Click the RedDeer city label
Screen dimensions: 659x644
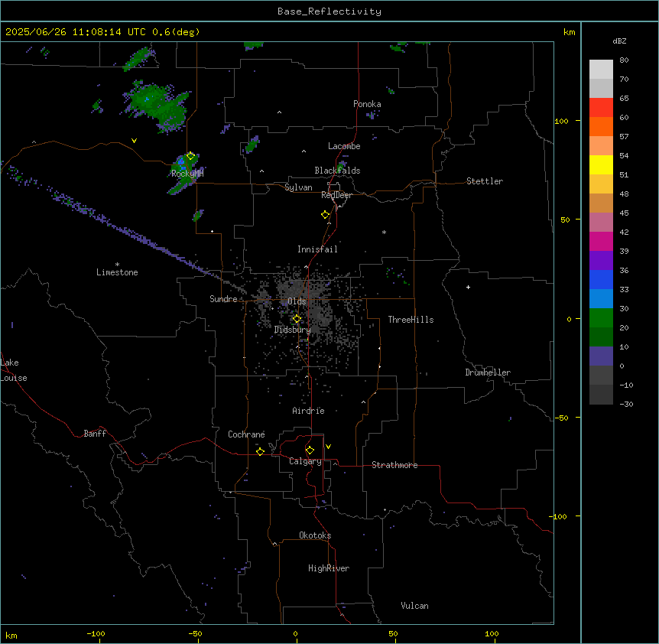click(336, 195)
